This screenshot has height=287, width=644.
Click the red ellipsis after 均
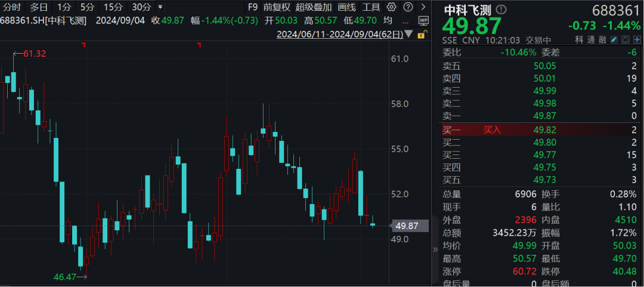coord(406,22)
